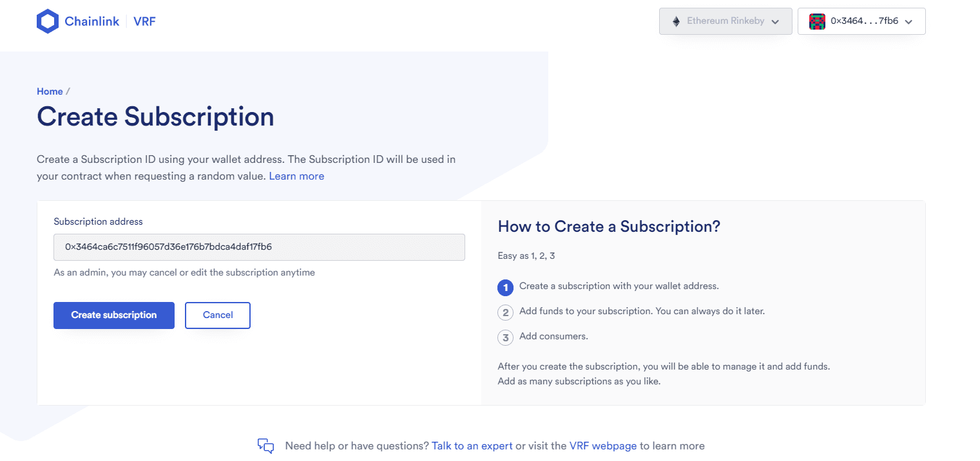
Task: Follow the Talk to an expert link
Action: tap(472, 446)
